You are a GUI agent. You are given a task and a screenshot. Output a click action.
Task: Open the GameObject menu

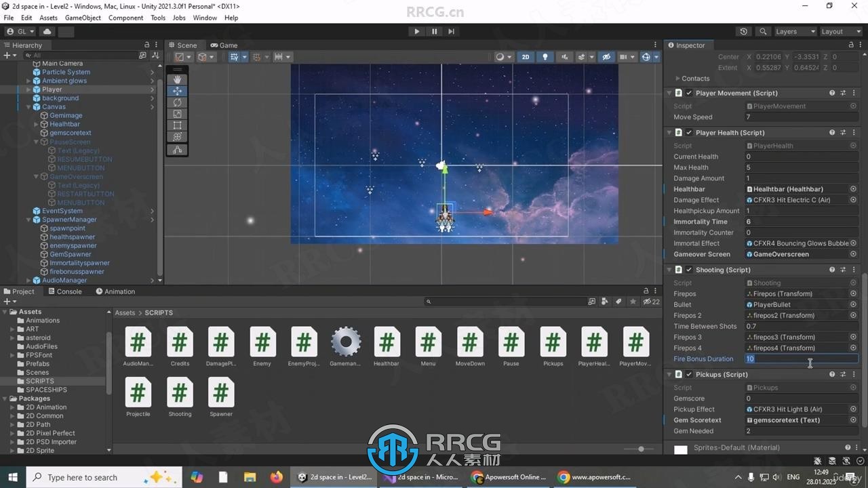(83, 18)
